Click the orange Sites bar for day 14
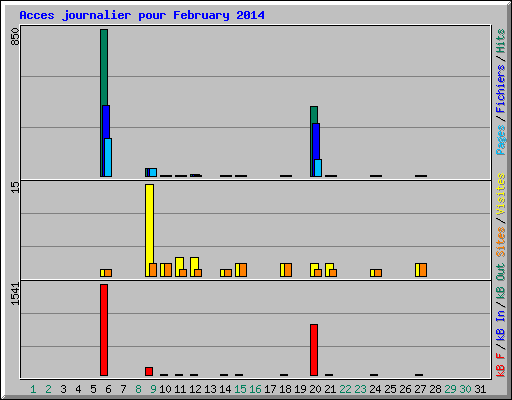This screenshot has width=512, height=400. 228,273
